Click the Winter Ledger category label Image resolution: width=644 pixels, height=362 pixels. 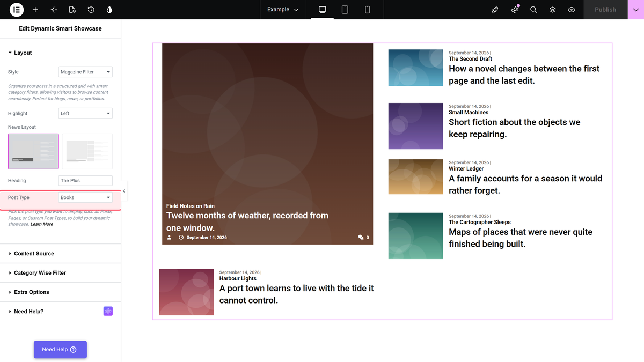pyautogui.click(x=466, y=168)
